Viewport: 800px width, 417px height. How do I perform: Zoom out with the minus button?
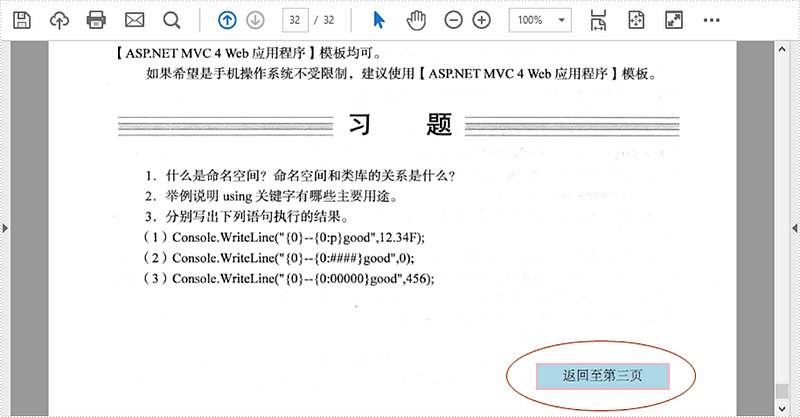pos(454,20)
